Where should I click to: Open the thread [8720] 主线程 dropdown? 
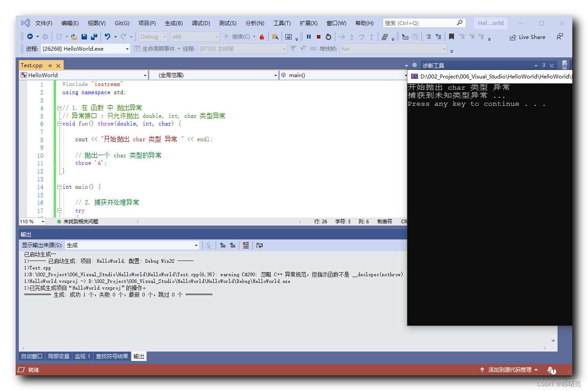pos(242,49)
